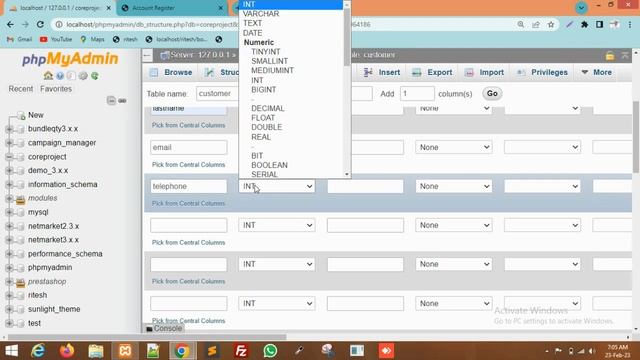Open the Export tab
Screen dimensions: 640x360
432,72
